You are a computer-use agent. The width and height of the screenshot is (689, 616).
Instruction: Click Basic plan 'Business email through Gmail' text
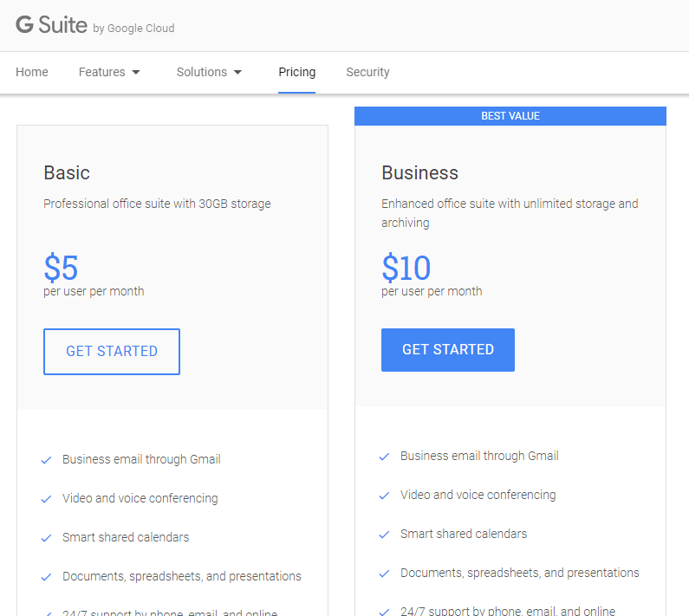(141, 459)
